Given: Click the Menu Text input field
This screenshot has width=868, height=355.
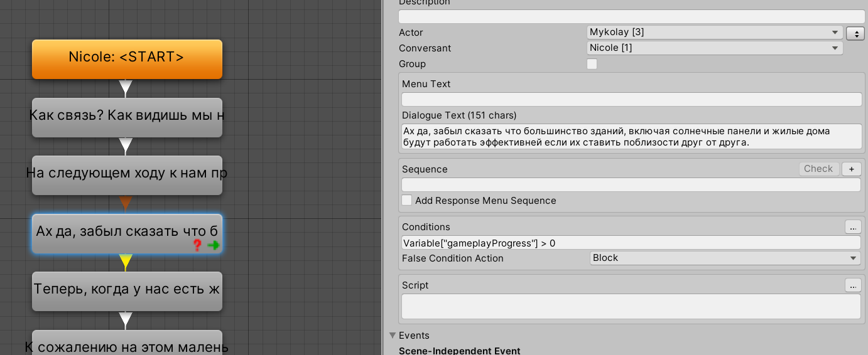Looking at the screenshot, I should (x=631, y=99).
